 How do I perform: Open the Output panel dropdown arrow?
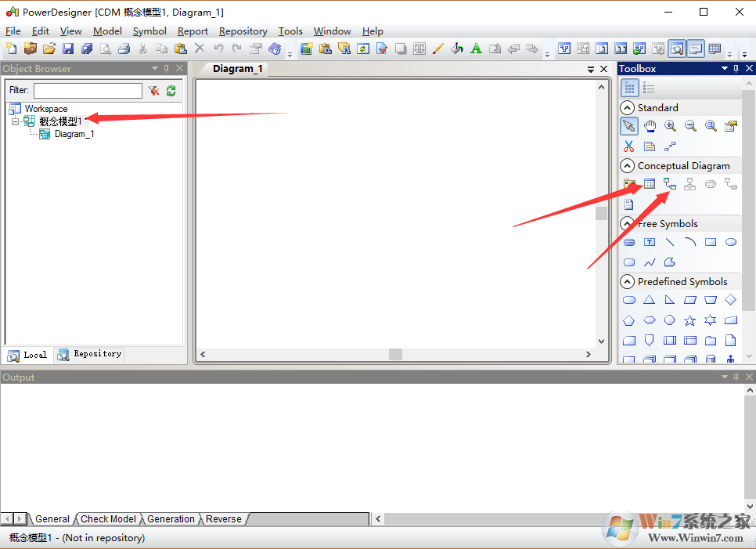pos(724,377)
